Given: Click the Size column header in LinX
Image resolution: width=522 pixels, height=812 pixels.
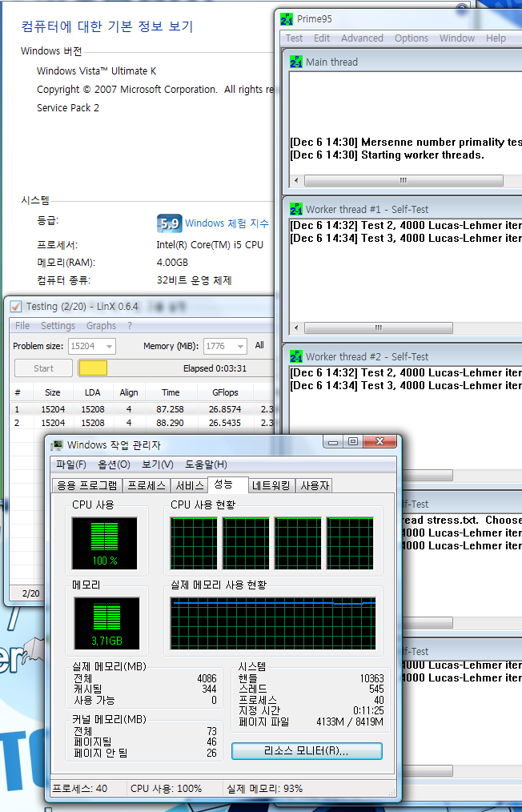Looking at the screenshot, I should coord(52,392).
